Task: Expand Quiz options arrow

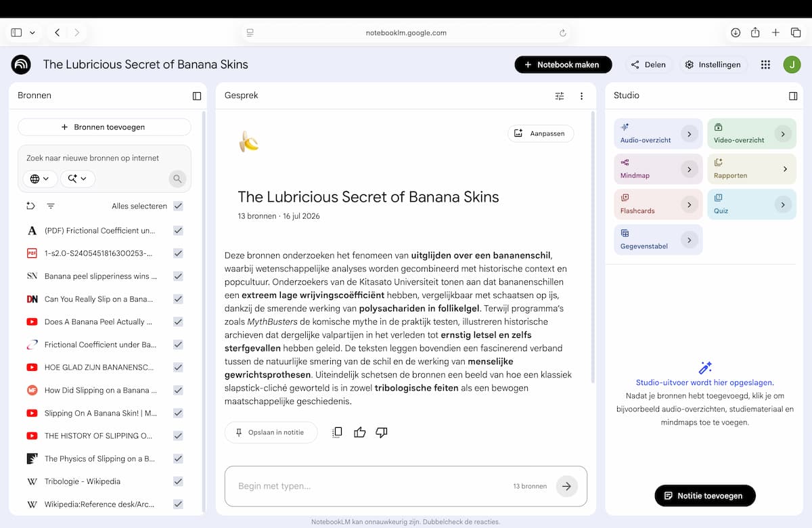Action: point(783,204)
